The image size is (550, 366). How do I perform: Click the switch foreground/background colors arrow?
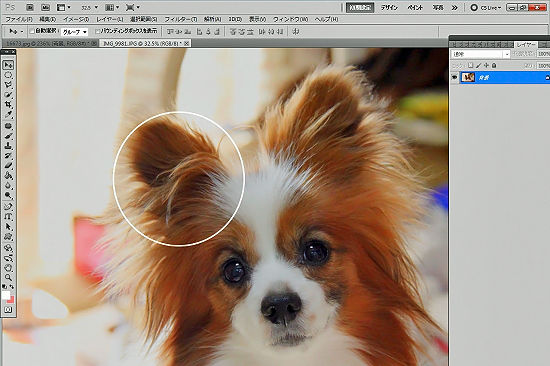point(12,287)
